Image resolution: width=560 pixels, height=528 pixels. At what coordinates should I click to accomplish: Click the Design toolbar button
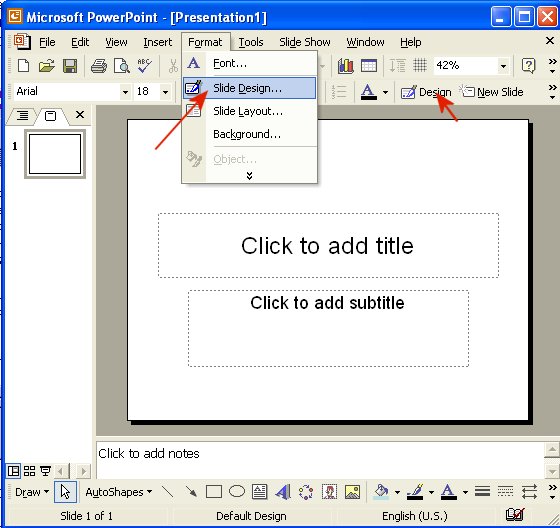tap(426, 92)
